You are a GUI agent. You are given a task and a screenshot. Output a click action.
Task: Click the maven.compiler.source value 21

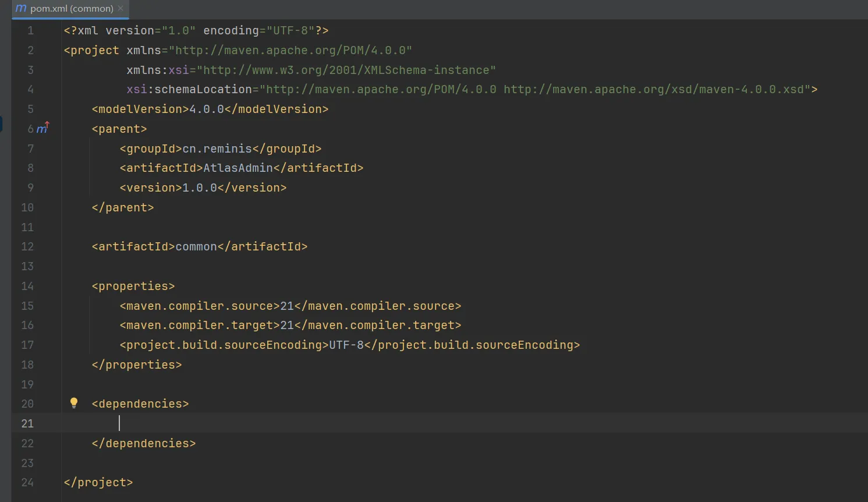(287, 306)
